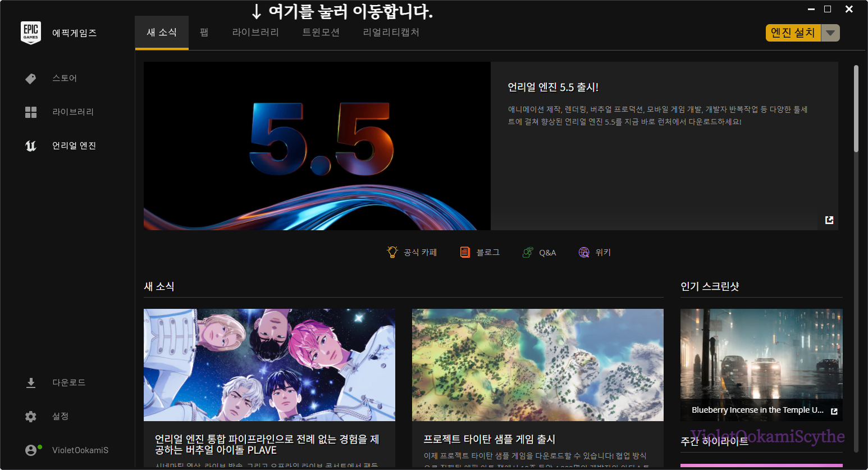The image size is (868, 470).
Task: Open 라이브러리 in the left sidebar
Action: [x=73, y=112]
